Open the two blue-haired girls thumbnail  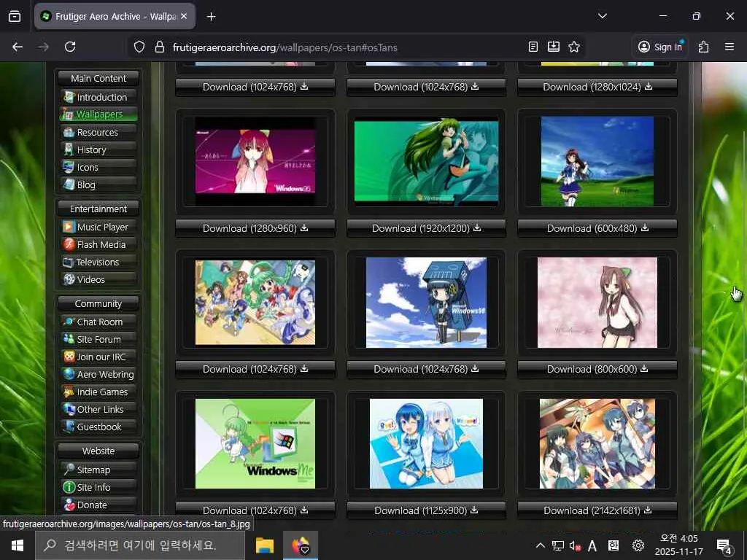click(426, 443)
